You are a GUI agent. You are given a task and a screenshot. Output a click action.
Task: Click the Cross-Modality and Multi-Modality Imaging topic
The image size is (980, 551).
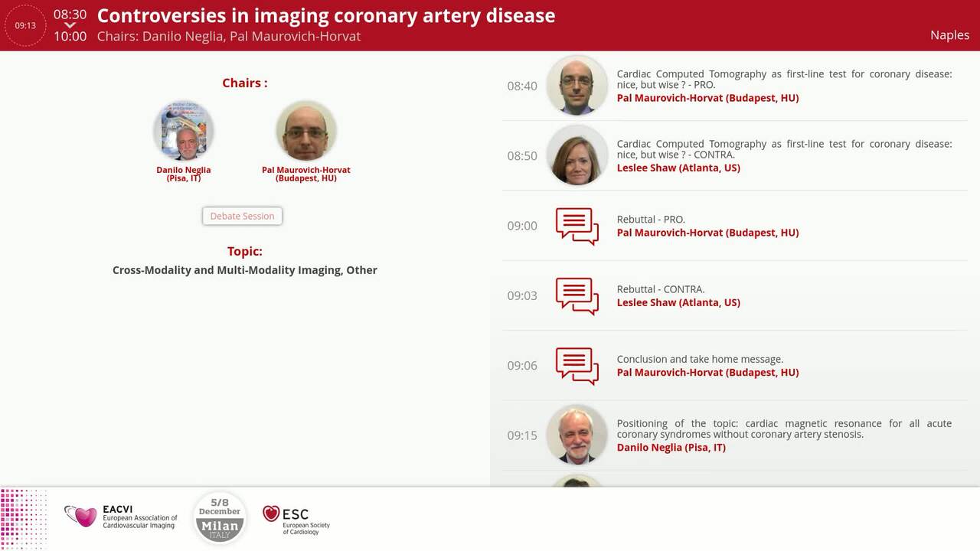245,270
